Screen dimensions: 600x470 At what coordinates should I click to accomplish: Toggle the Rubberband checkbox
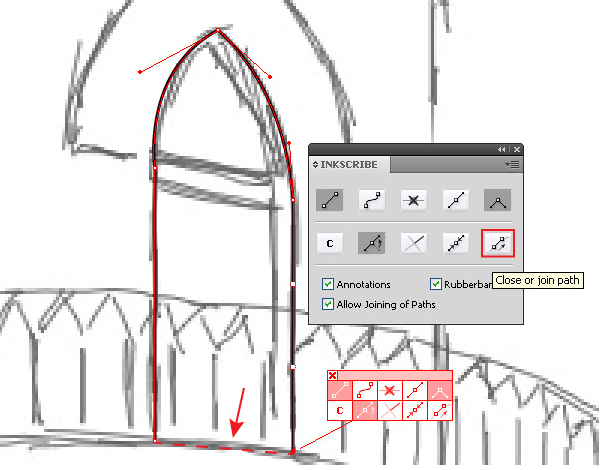[436, 284]
